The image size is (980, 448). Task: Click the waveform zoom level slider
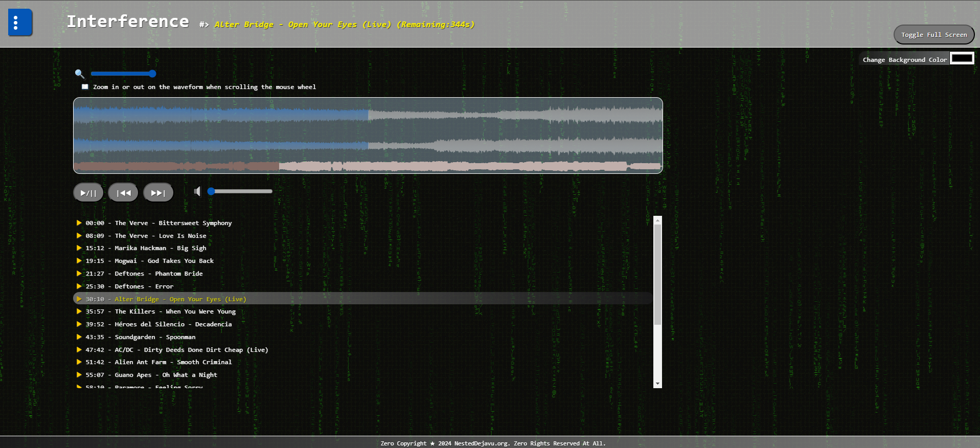tap(123, 74)
